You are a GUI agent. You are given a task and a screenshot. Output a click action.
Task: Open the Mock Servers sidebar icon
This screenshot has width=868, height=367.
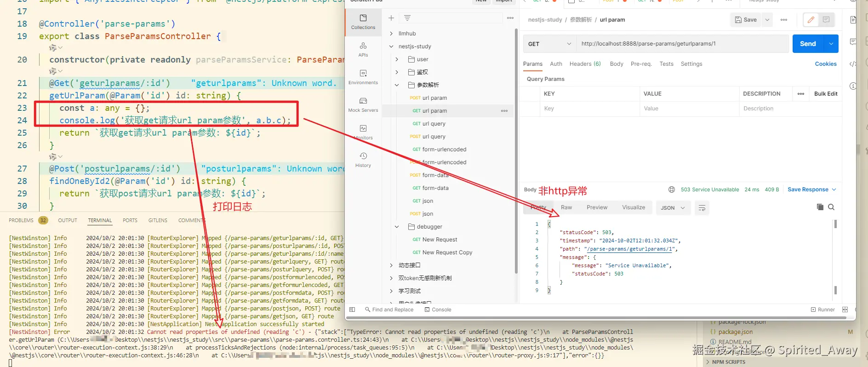click(x=363, y=105)
